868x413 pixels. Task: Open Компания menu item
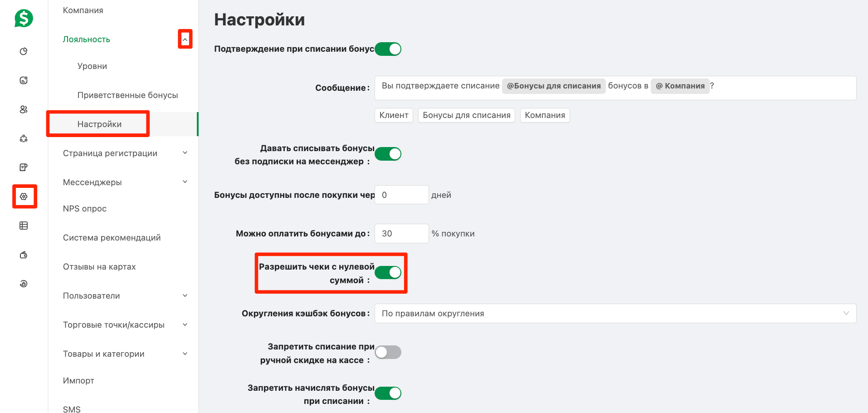click(x=83, y=10)
